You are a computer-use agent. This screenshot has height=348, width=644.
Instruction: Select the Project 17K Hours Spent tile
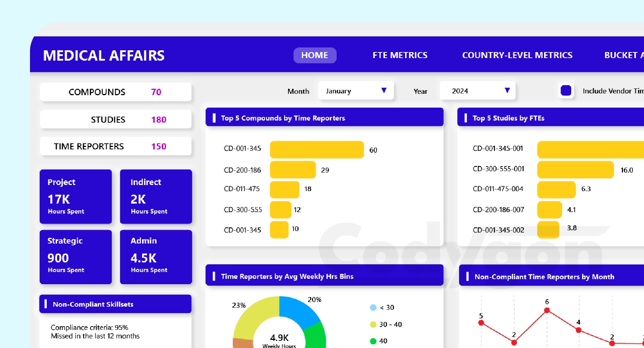pyautogui.click(x=76, y=196)
